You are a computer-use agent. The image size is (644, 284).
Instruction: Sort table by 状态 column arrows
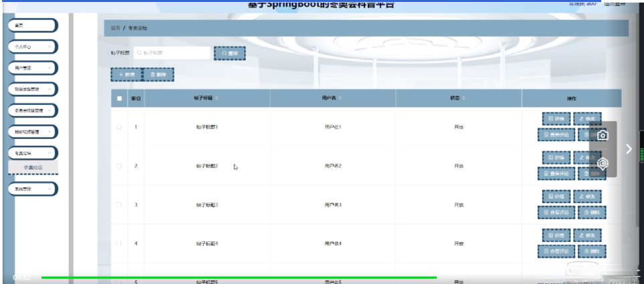point(463,98)
